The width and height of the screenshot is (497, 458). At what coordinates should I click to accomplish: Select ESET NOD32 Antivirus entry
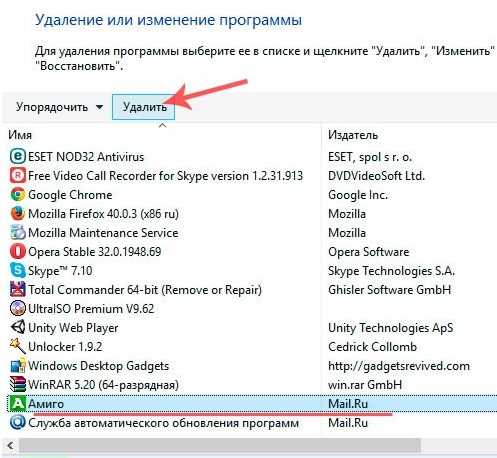click(x=86, y=156)
